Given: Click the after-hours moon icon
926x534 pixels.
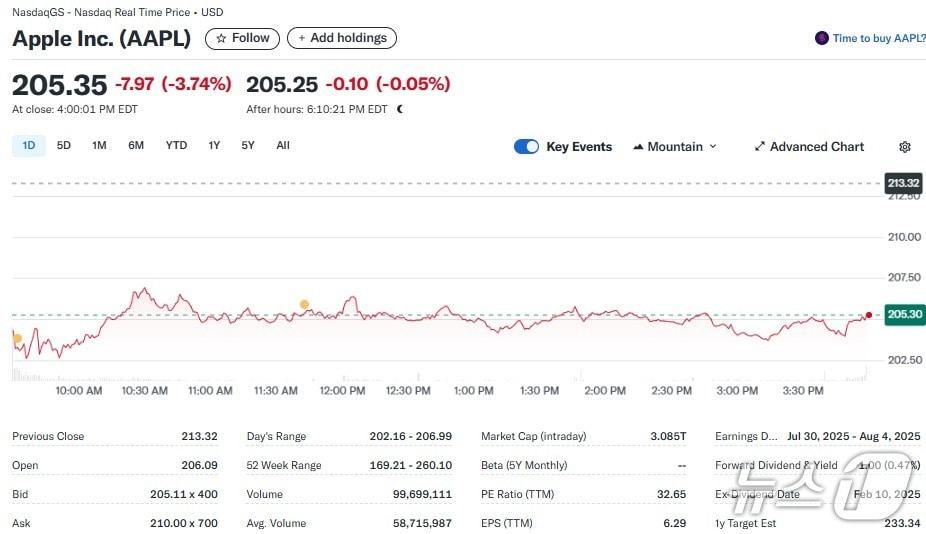Looking at the screenshot, I should point(400,109).
